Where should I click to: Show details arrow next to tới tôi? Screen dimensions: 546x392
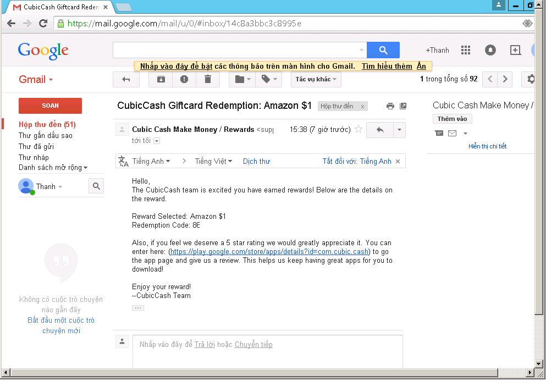(157, 141)
